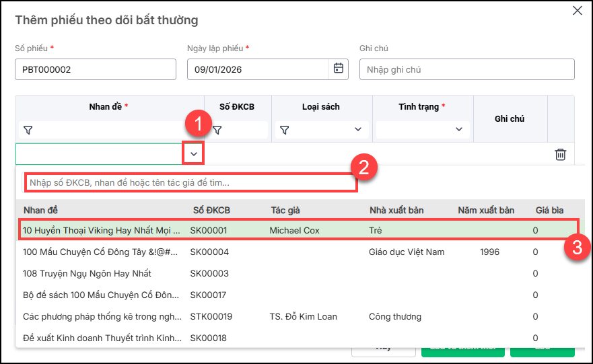Click the SK00003 code cell
The width and height of the screenshot is (593, 364).
209,273
